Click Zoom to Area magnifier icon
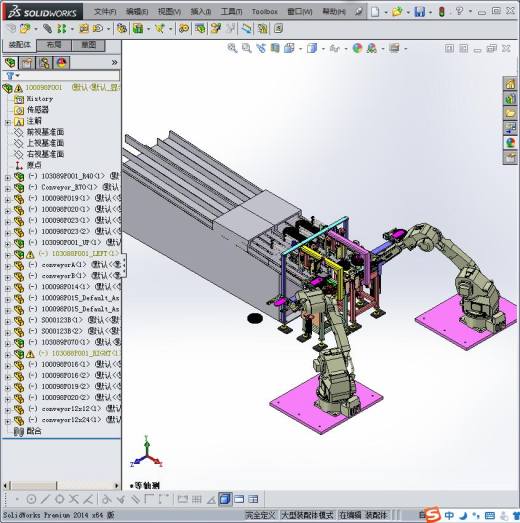The image size is (520, 523). pyautogui.click(x=246, y=48)
